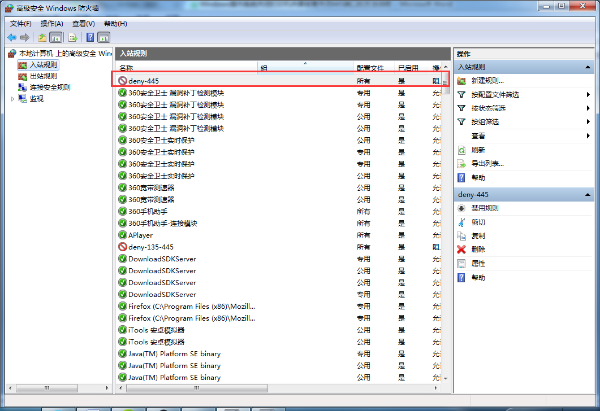Select 连接安全规则 in the left tree
The height and width of the screenshot is (411, 600).
50,87
